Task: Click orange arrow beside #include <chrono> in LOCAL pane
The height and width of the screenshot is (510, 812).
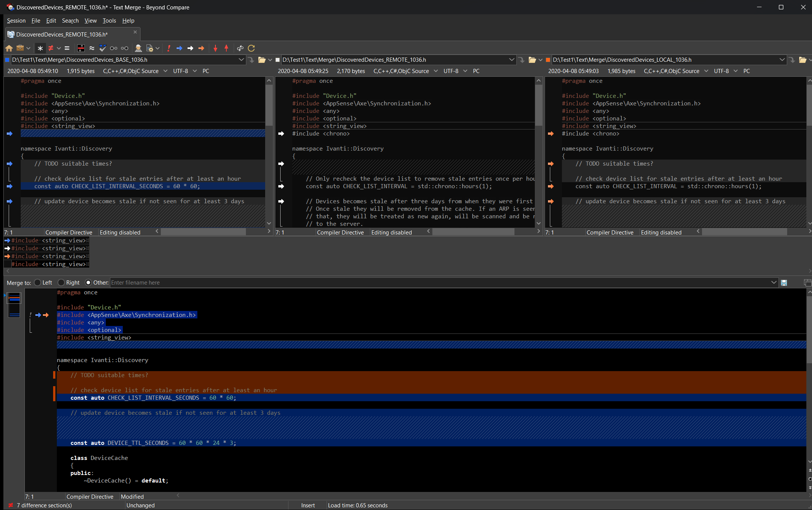Action: pyautogui.click(x=551, y=134)
